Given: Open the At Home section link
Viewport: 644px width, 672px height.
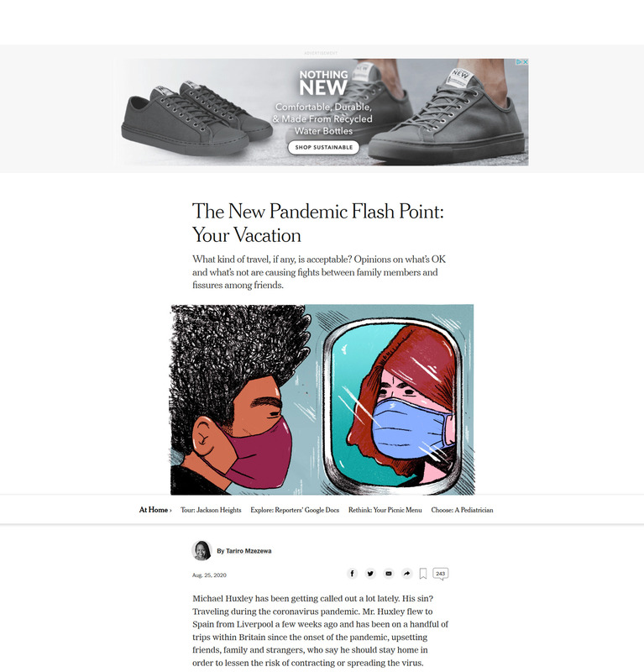Looking at the screenshot, I should 155,510.
